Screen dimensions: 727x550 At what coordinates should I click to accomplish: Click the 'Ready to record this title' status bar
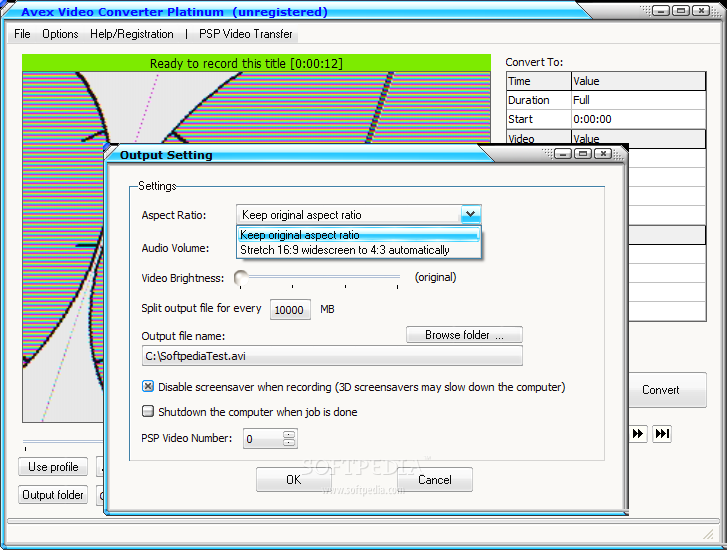click(256, 63)
